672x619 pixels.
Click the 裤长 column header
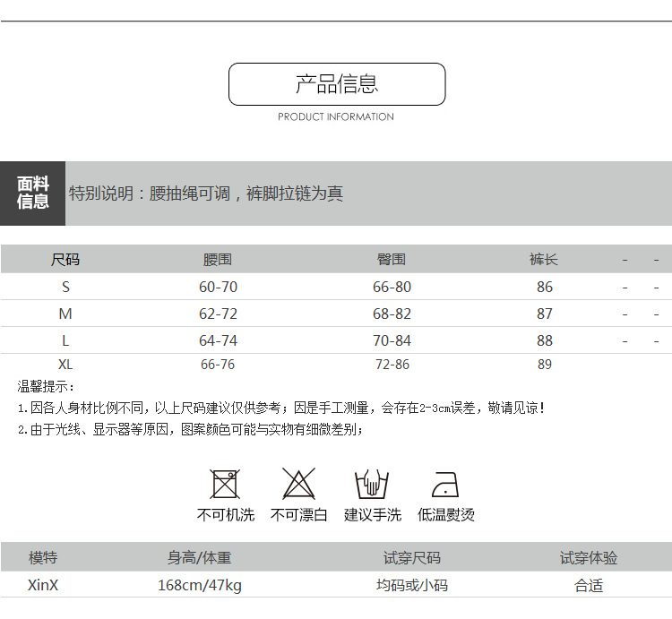click(x=544, y=259)
